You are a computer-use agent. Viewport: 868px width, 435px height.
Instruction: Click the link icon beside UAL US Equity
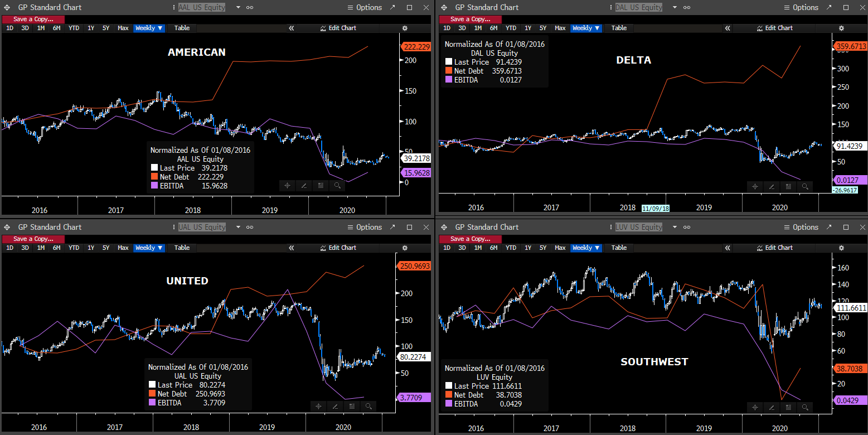[x=250, y=227]
